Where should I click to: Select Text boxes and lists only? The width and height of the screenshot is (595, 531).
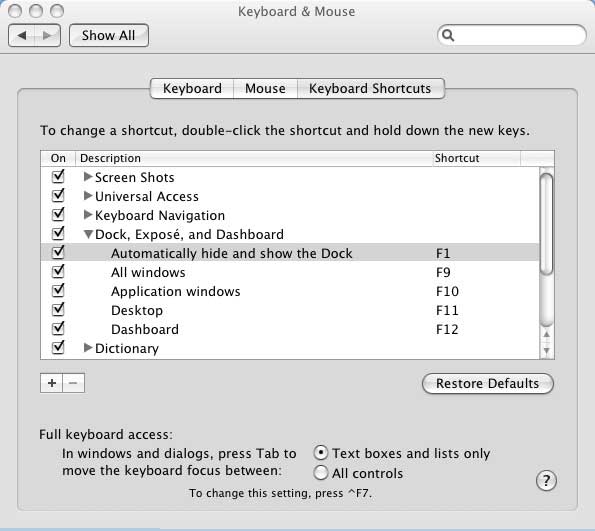pyautogui.click(x=321, y=453)
